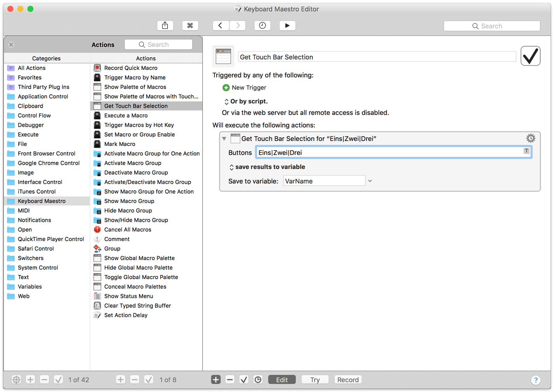
Task: Select the Conceal Macro Palettes action
Action: tap(146, 286)
